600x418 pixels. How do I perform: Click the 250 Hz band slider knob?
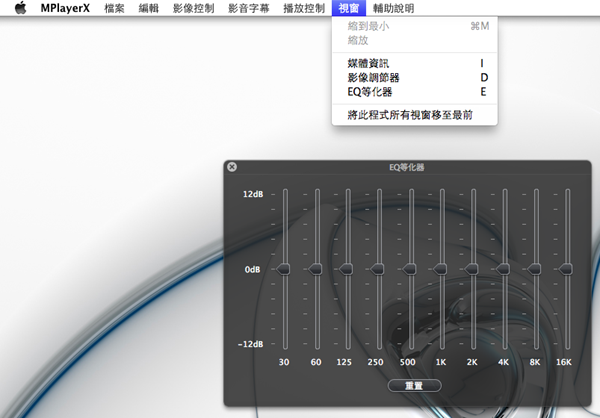[x=378, y=269]
